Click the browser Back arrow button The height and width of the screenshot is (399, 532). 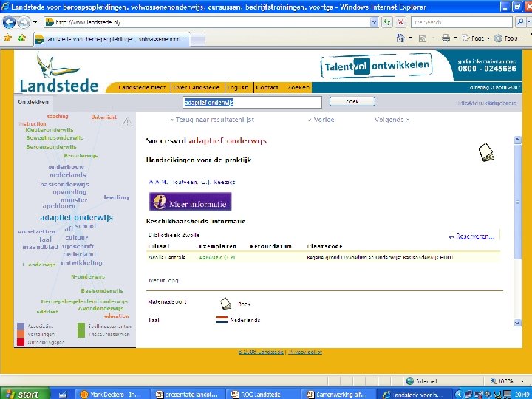pyautogui.click(x=9, y=22)
